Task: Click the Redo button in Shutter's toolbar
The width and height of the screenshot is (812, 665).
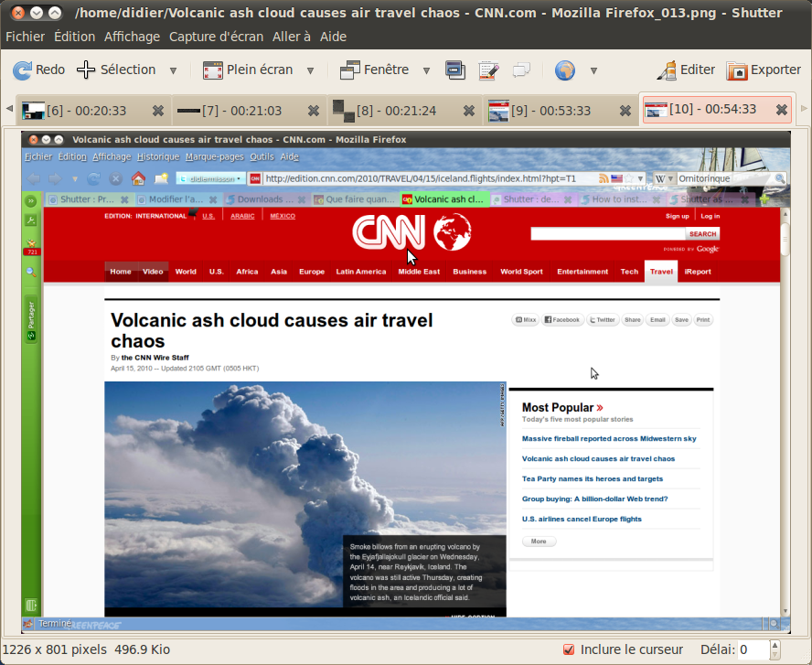Action: click(38, 70)
